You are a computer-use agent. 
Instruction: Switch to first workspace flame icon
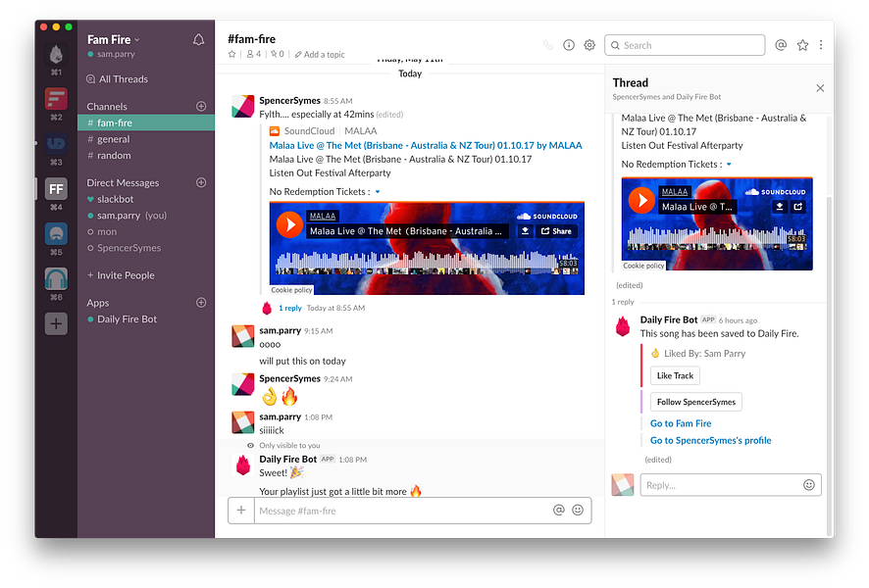click(x=56, y=54)
